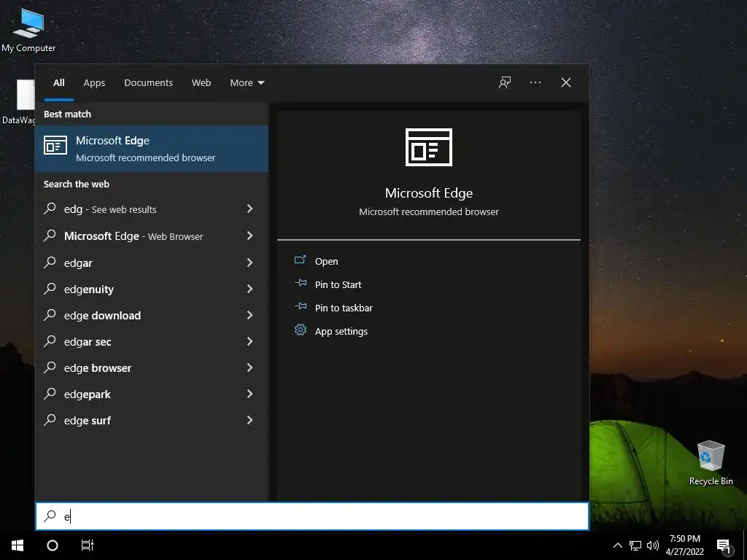This screenshot has width=747, height=560.
Task: Open the notification center icon
Action: (724, 545)
